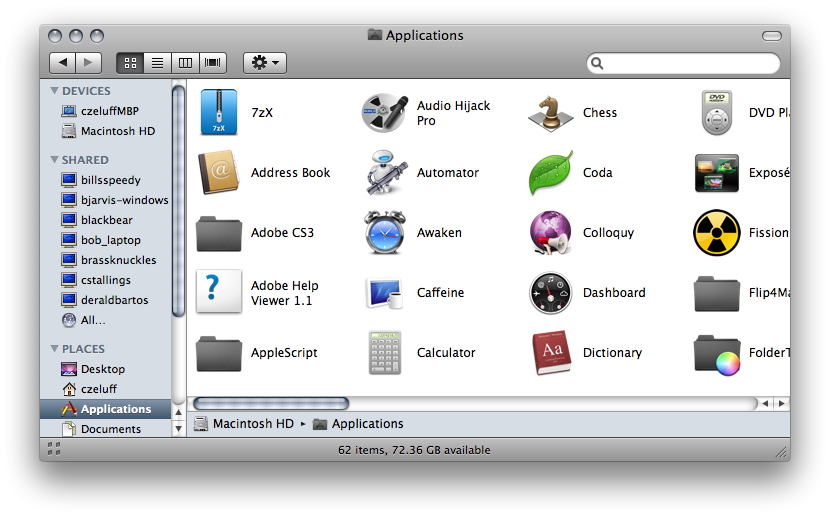This screenshot has width=830, height=516.
Task: Select Applications in sidebar
Action: coord(105,409)
